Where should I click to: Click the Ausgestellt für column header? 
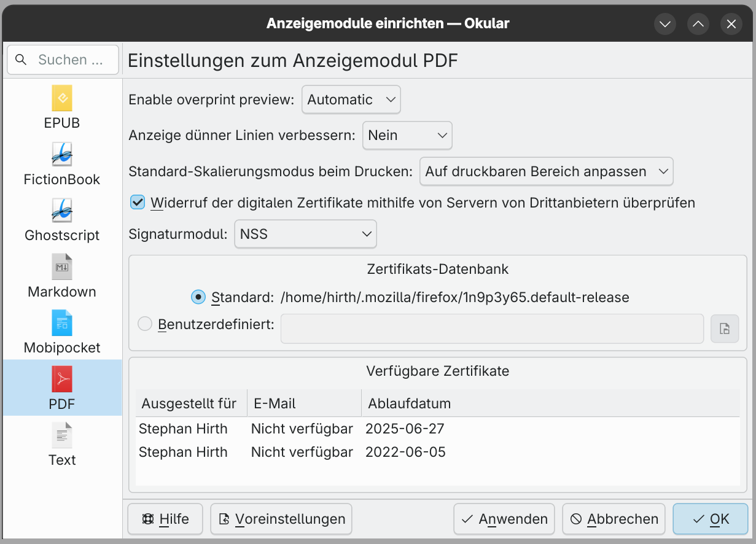click(x=189, y=403)
